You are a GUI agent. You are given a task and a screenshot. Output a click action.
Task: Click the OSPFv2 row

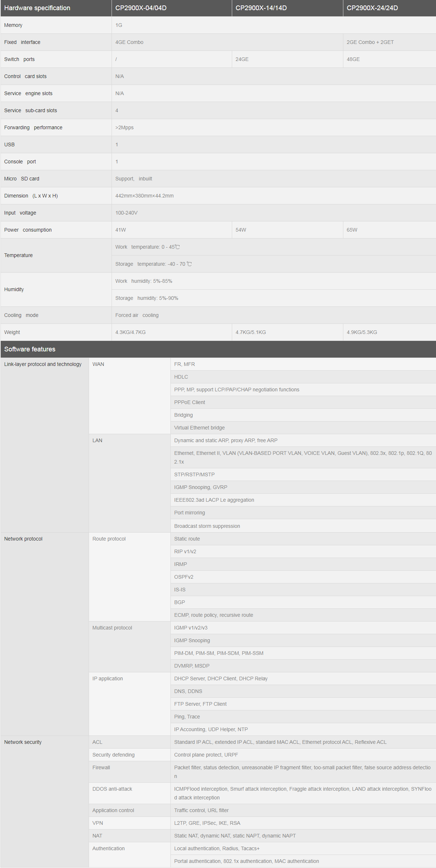[303, 577]
